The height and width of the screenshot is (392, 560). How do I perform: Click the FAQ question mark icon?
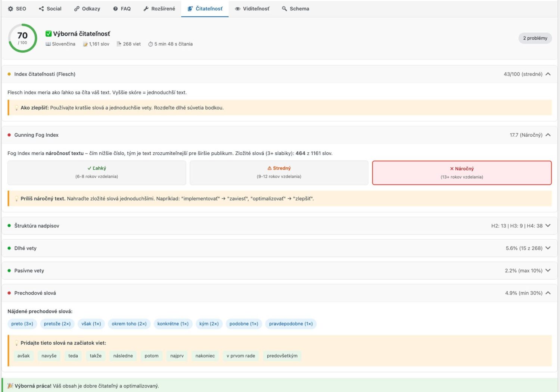pyautogui.click(x=115, y=9)
